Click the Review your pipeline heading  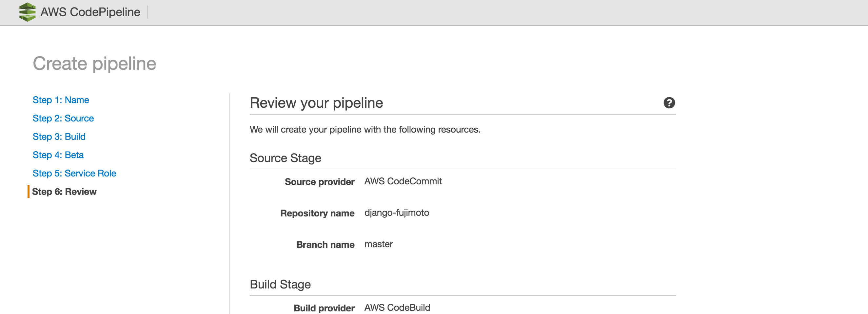pos(316,103)
